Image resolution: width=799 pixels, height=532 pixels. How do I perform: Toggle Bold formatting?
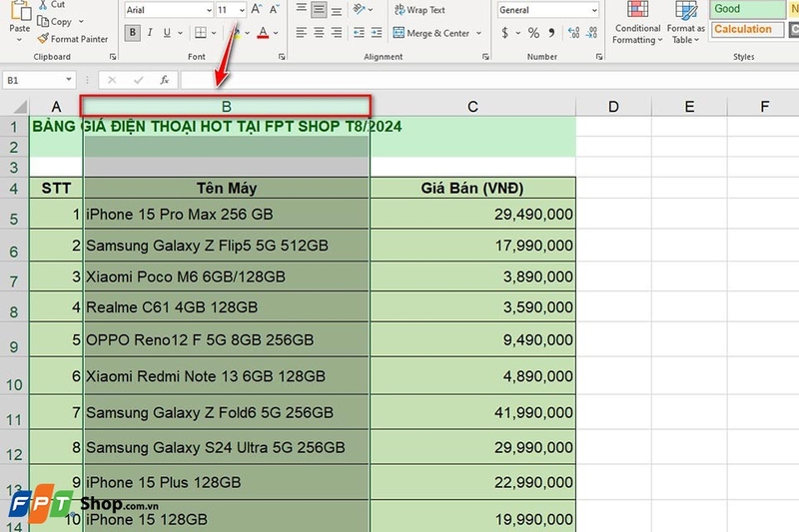[133, 33]
